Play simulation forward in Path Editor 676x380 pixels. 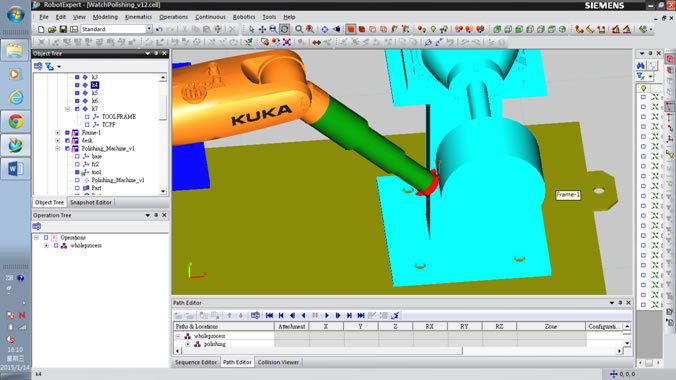tap(327, 315)
